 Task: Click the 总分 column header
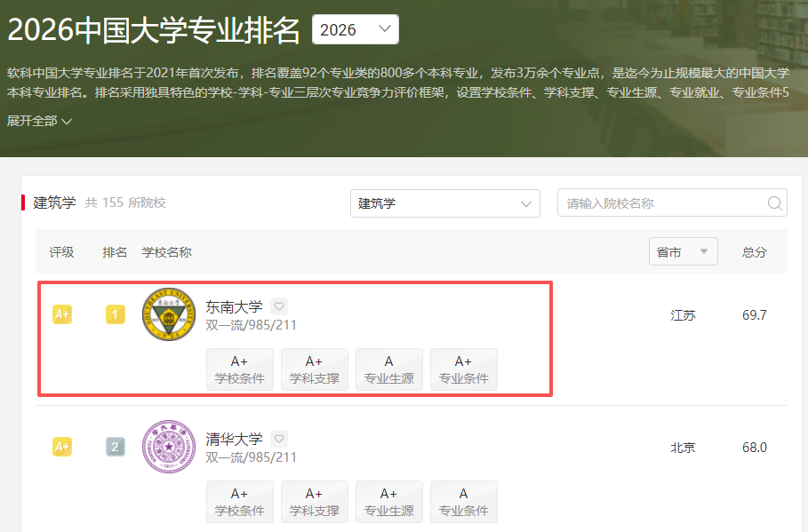tap(755, 252)
